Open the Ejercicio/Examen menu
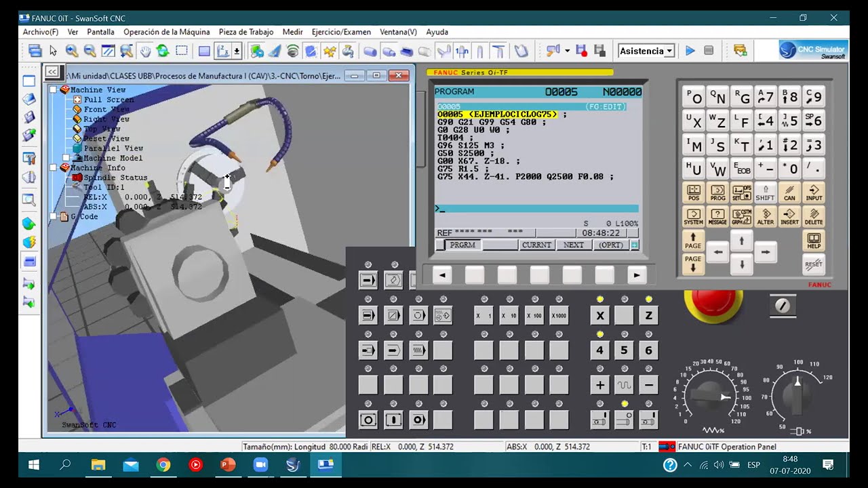 click(341, 32)
